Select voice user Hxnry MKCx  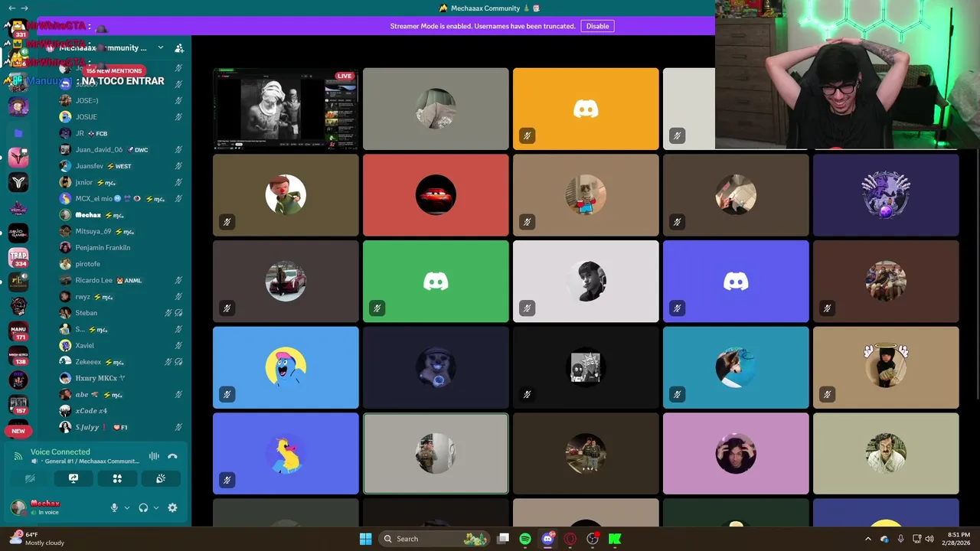tap(122, 378)
